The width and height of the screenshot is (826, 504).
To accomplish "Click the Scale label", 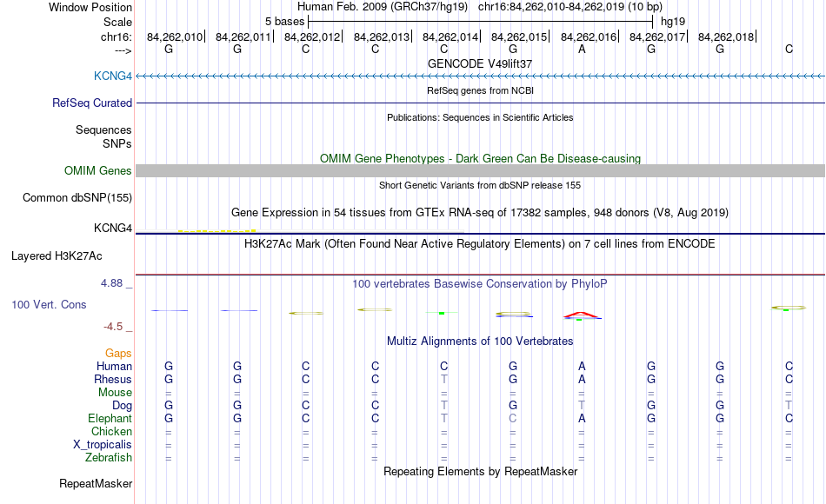I will tap(117, 22).
